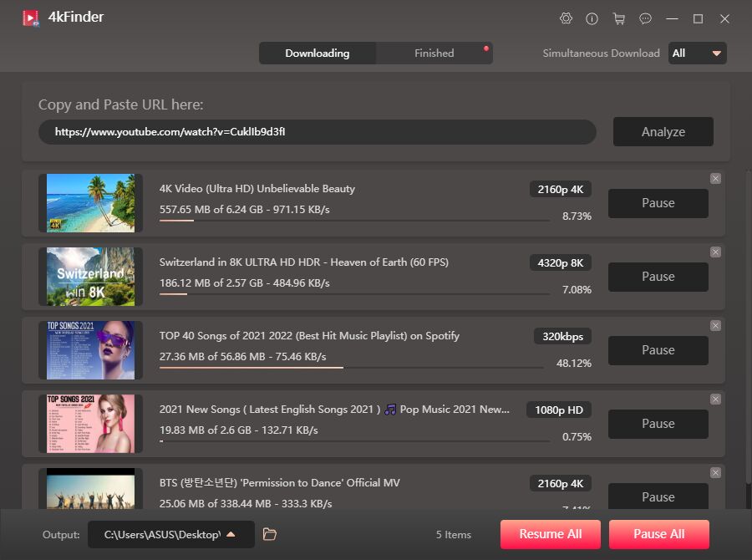Viewport: 752px width, 560px height.
Task: Open Simultaneous Download dropdown set to All
Action: click(x=698, y=53)
